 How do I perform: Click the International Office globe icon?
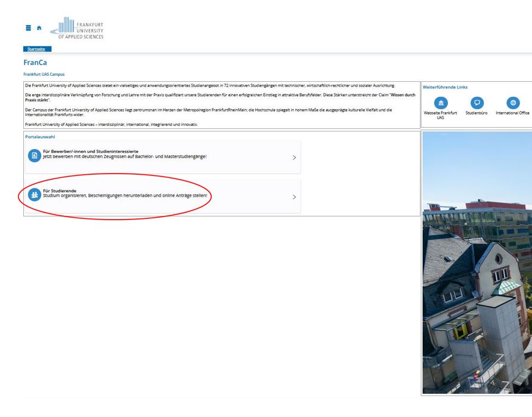(x=513, y=103)
